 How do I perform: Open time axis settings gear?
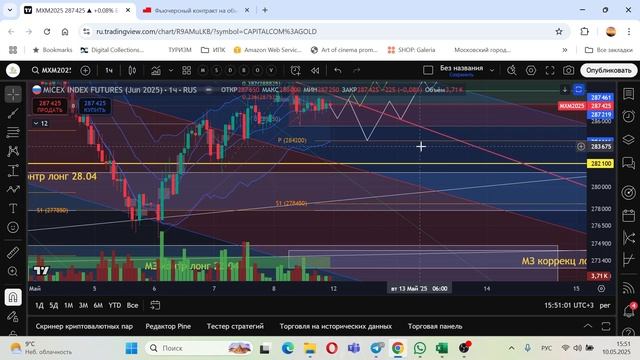tap(601, 289)
